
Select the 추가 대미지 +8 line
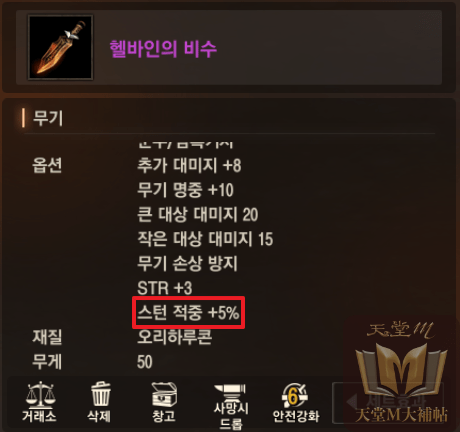[189, 165]
